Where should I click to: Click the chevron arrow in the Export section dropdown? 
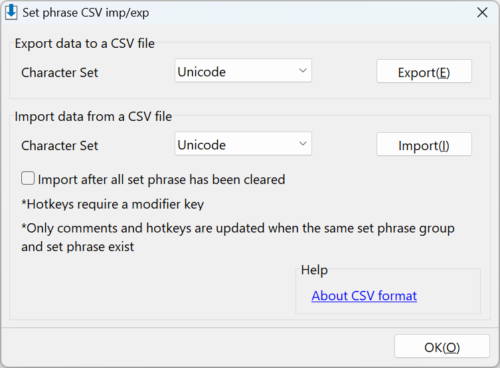(303, 71)
